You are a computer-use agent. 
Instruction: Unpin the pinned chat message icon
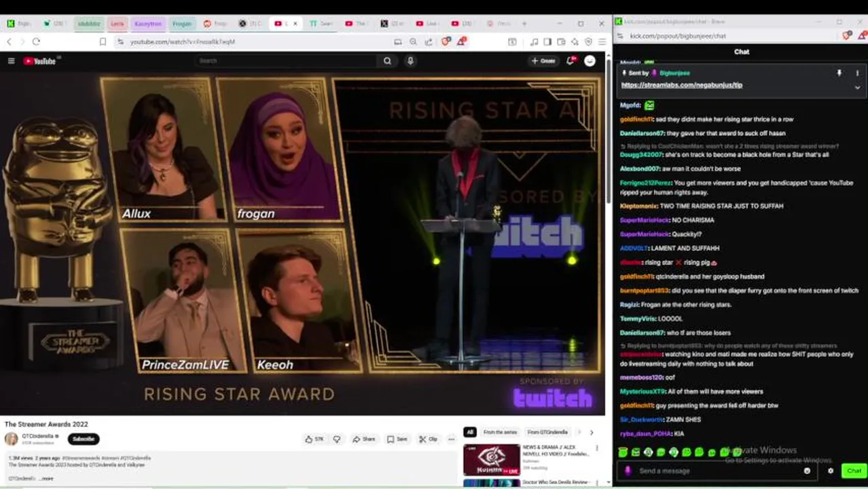839,73
